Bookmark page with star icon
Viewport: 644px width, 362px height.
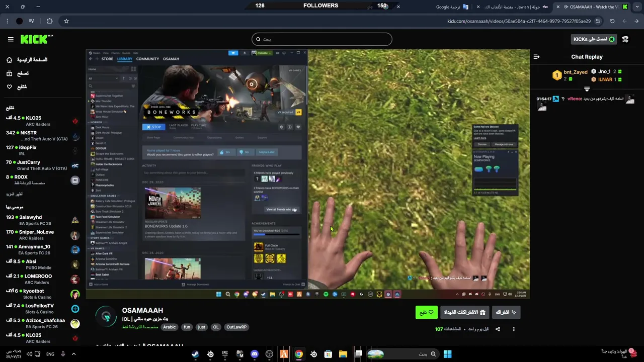tap(66, 21)
